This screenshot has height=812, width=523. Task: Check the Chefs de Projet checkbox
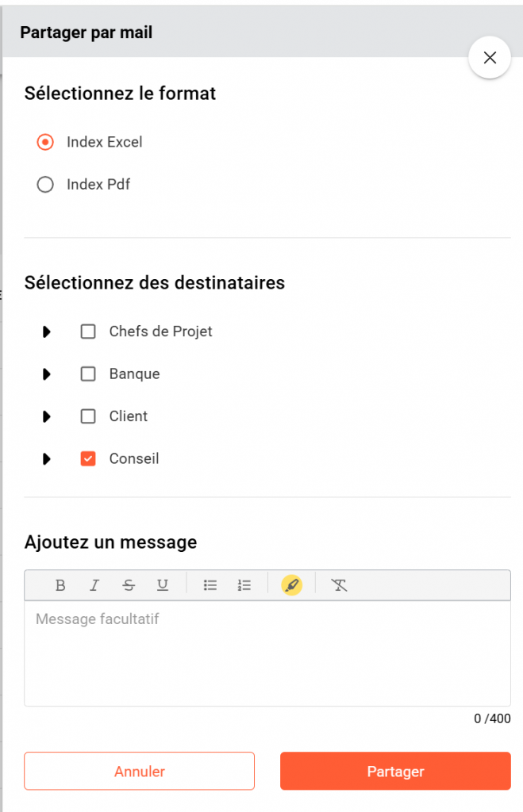[88, 331]
